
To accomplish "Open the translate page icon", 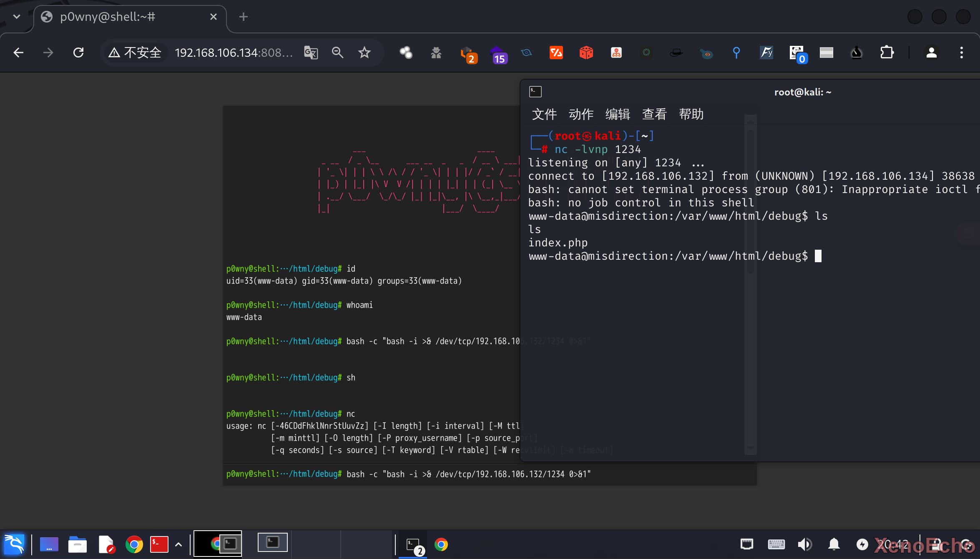I will coord(311,53).
